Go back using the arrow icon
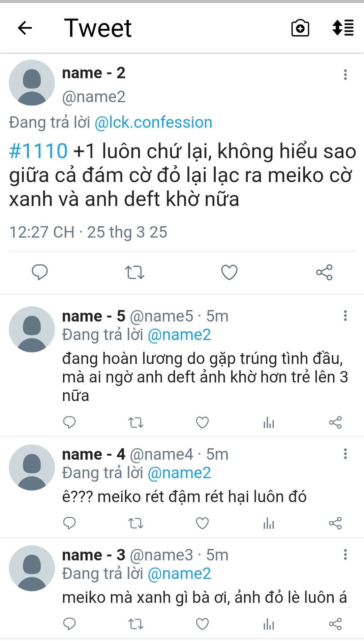364x641 pixels. click(x=25, y=28)
